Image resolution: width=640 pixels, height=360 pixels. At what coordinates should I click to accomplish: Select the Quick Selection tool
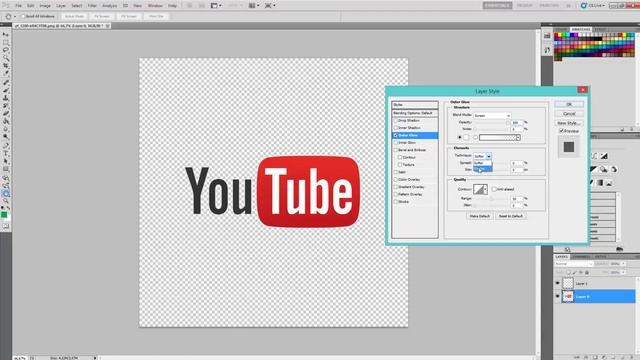[x=6, y=58]
